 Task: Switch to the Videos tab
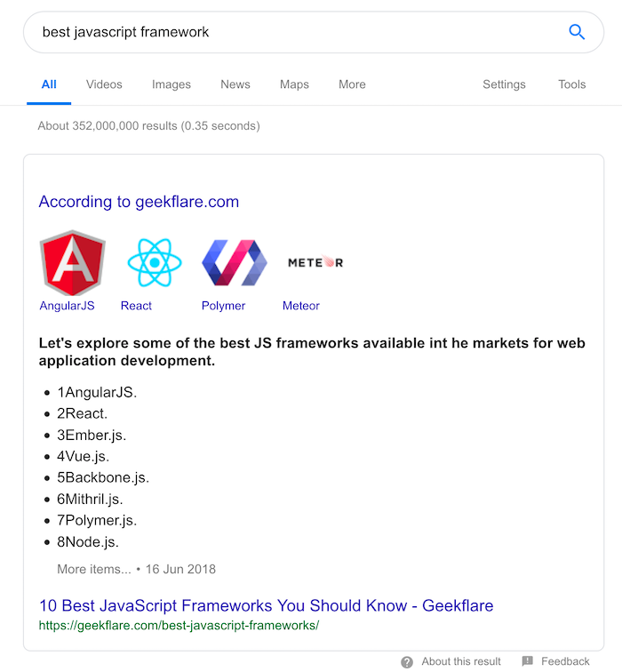104,84
